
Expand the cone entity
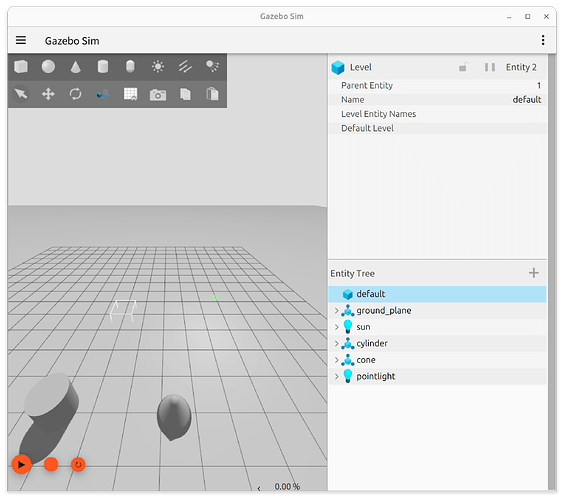[337, 360]
